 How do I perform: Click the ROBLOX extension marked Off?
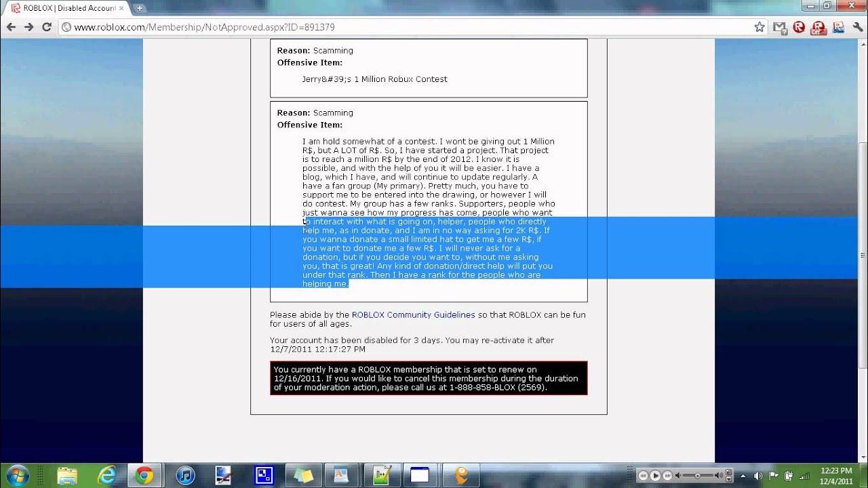(x=818, y=27)
